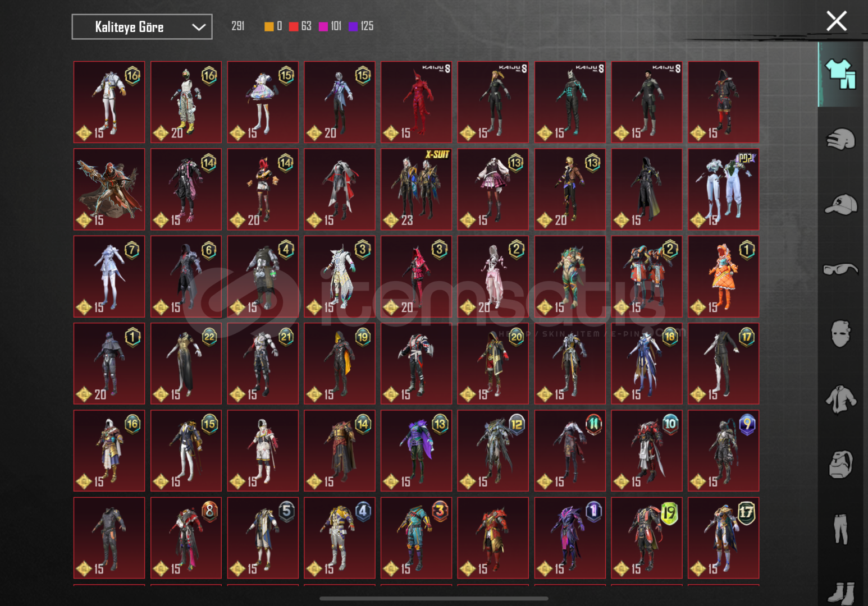This screenshot has height=606, width=868.
Task: Click the total item count 291
Action: 238,26
